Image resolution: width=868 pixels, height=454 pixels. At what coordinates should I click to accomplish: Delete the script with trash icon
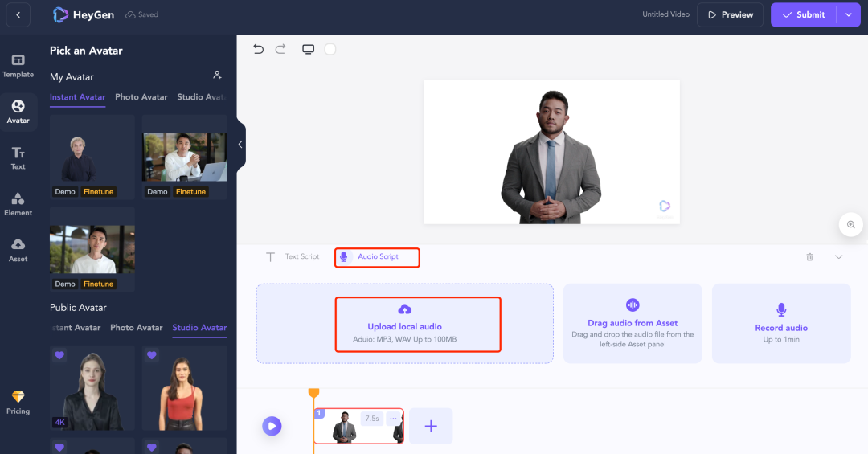pos(809,257)
